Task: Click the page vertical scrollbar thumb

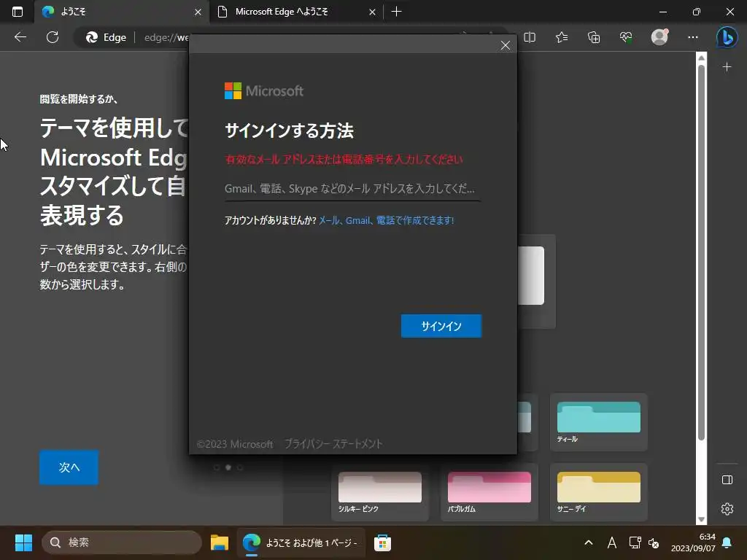Action: (701, 252)
